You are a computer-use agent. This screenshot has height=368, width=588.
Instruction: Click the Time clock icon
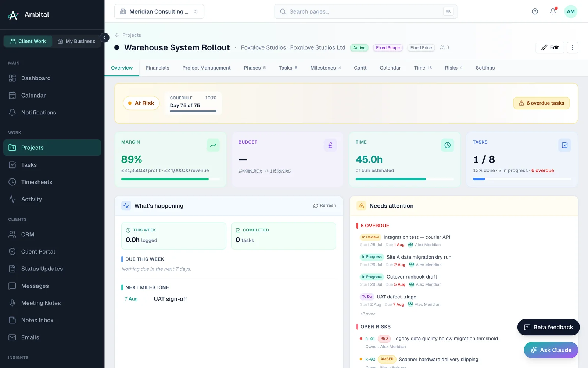click(x=447, y=145)
